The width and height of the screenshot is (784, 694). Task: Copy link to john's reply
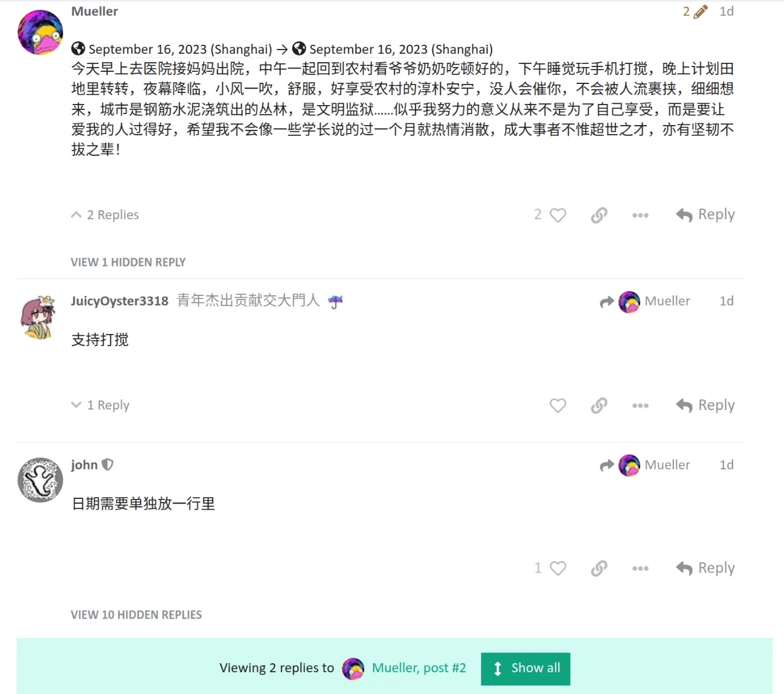click(599, 568)
